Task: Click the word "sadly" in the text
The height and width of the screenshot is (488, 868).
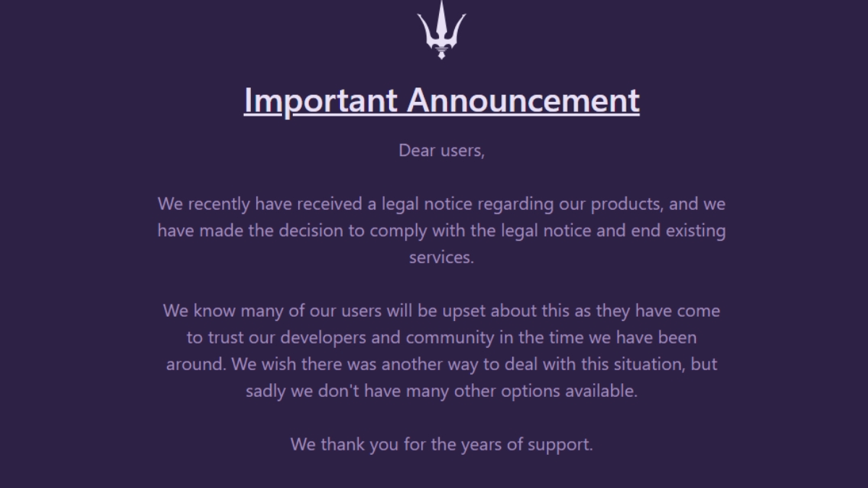Action: pyautogui.click(x=265, y=391)
